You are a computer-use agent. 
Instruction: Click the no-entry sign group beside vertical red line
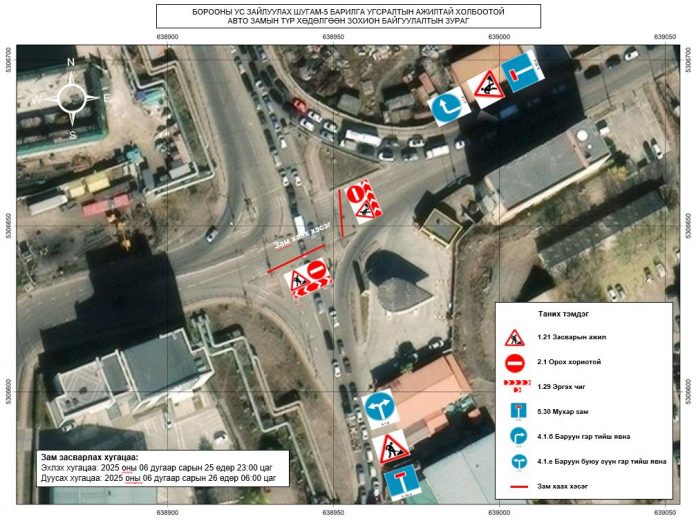tap(361, 203)
